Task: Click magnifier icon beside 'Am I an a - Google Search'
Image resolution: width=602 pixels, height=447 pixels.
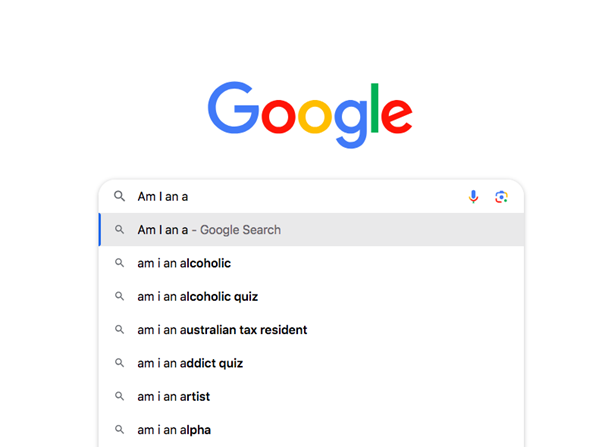Action: coord(119,230)
